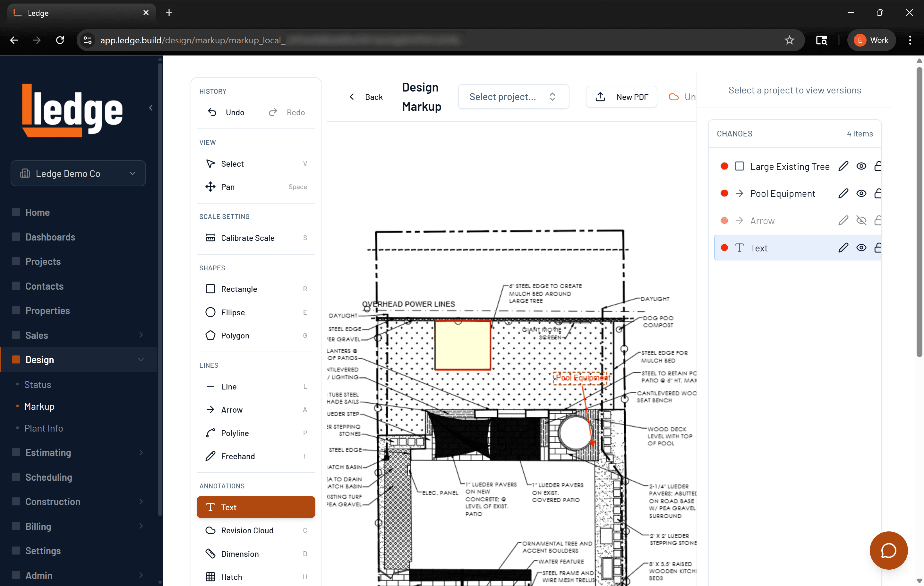
Task: Open the Ledge Demo Co company switcher
Action: tap(78, 173)
